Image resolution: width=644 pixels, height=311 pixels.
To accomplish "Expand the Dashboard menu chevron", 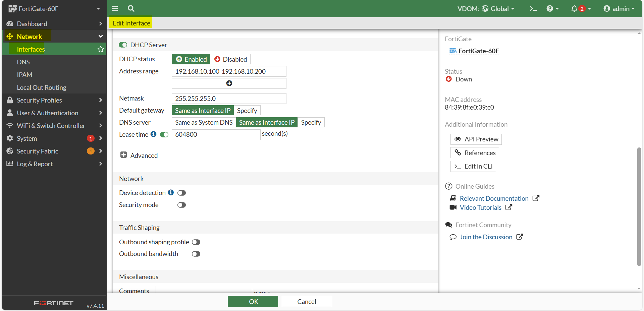I will 101,24.
